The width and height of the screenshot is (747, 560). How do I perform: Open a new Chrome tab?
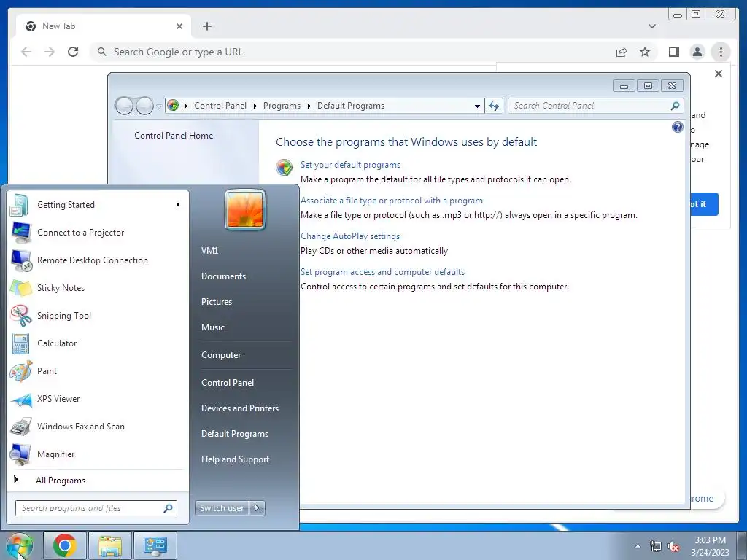tap(206, 26)
